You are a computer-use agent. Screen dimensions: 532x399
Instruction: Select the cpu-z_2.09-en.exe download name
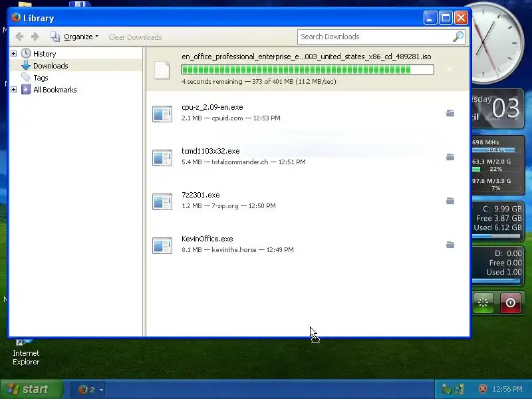(212, 107)
